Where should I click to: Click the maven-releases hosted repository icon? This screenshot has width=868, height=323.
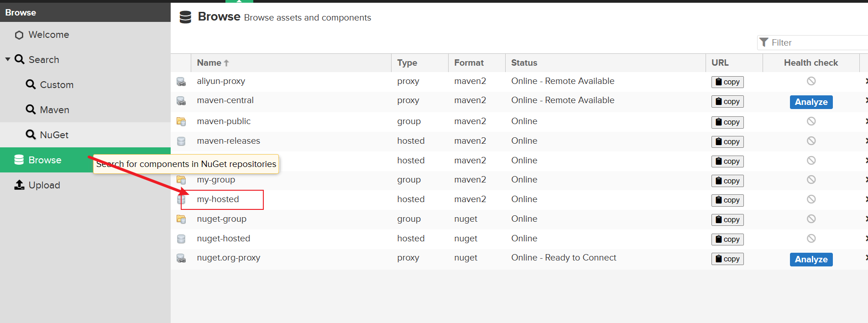(181, 141)
